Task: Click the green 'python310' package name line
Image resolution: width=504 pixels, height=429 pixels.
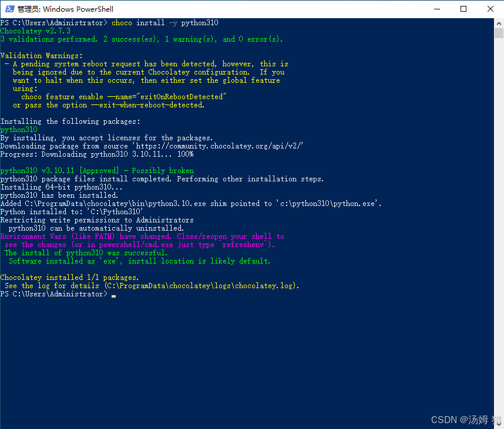Action: 19,130
